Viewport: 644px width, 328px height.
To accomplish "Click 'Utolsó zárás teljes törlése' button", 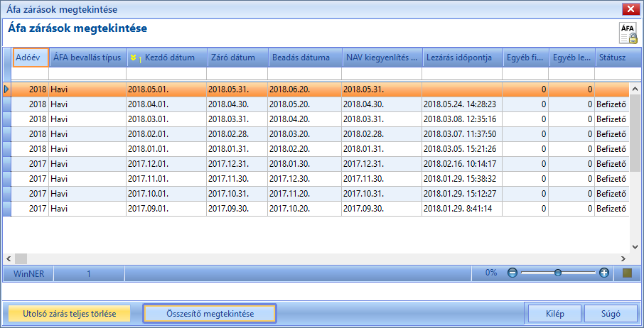I will (70, 314).
